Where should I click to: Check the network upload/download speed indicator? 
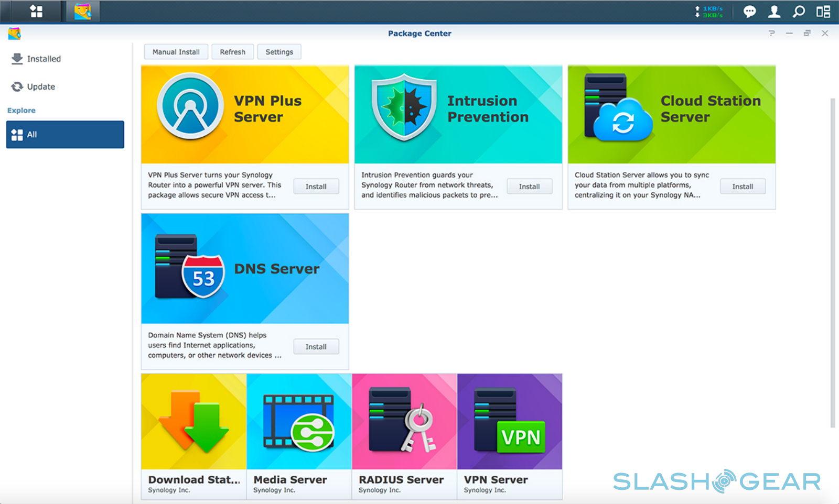(708, 12)
